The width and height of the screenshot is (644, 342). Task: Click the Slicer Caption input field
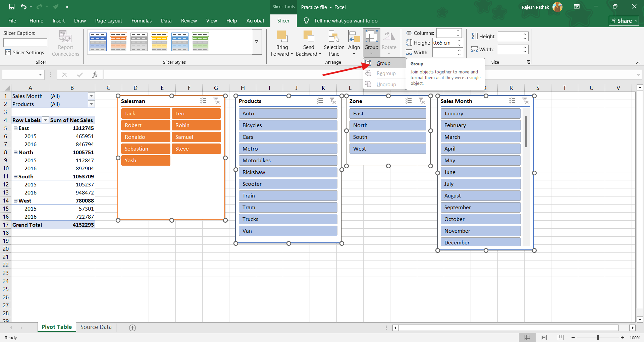click(x=25, y=43)
